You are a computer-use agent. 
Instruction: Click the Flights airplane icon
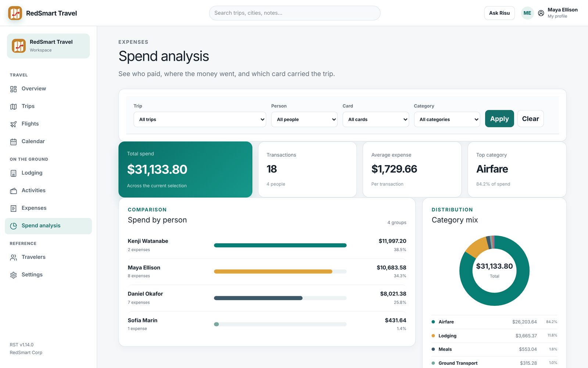(14, 124)
